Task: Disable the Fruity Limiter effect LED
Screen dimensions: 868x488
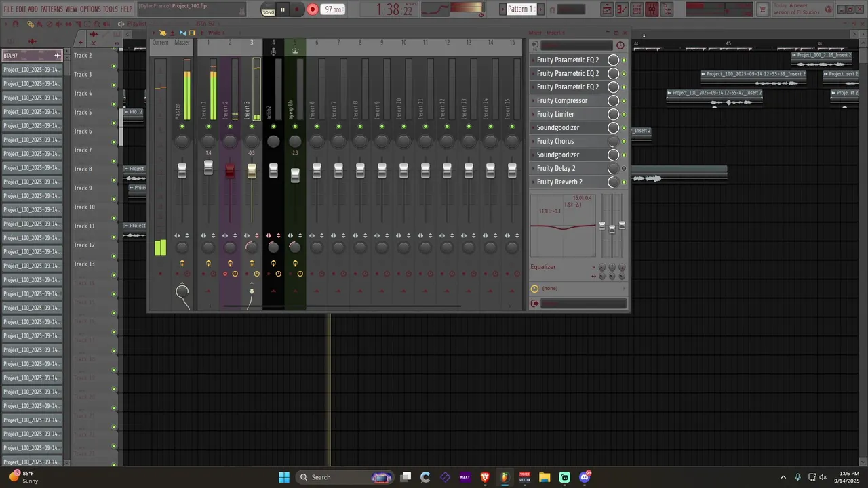Action: [624, 114]
